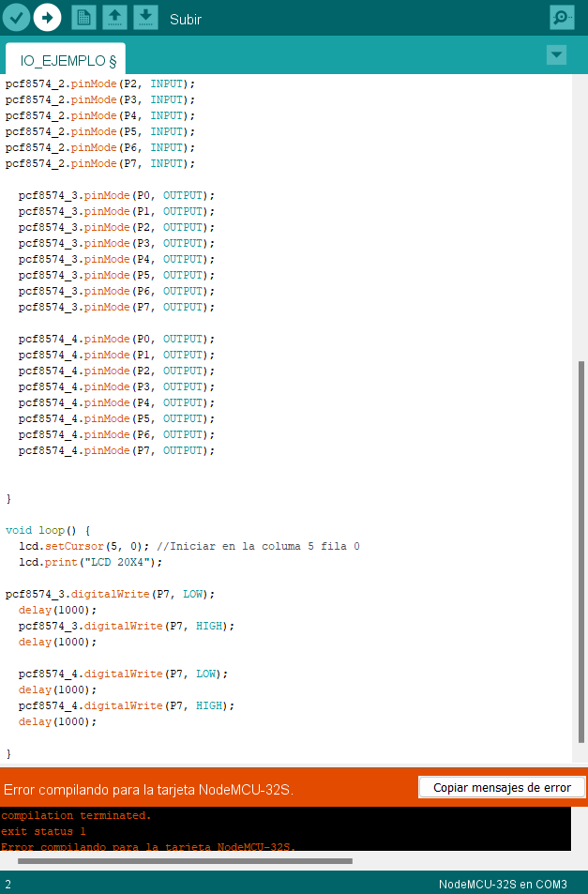
Task: Open the Serial Monitor magnifier icon
Action: tap(562, 18)
